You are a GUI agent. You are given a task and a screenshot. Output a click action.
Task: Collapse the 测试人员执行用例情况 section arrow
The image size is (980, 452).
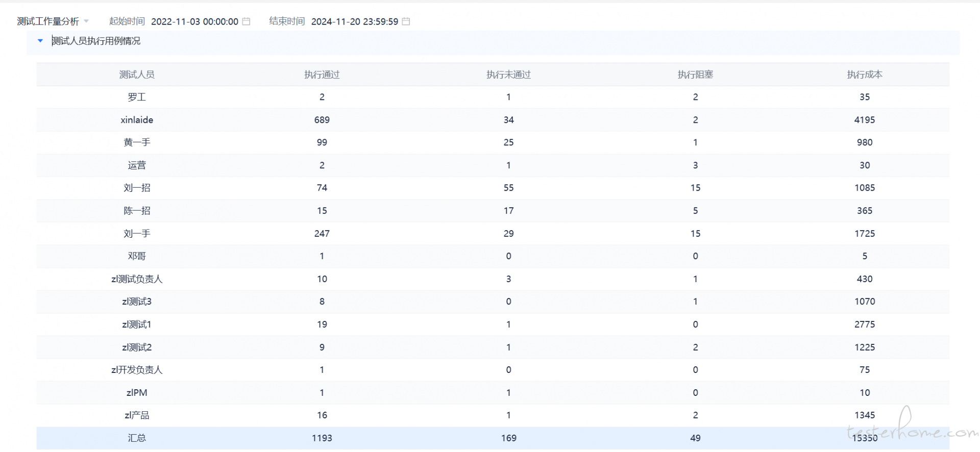pos(40,41)
